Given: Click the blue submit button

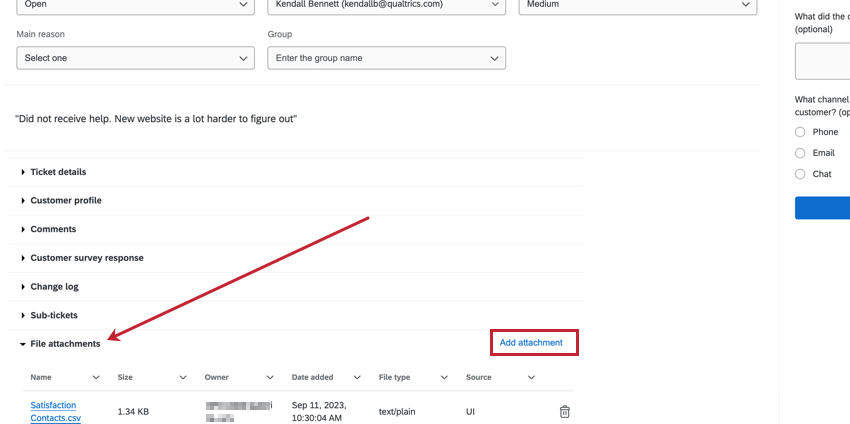Looking at the screenshot, I should click(822, 208).
